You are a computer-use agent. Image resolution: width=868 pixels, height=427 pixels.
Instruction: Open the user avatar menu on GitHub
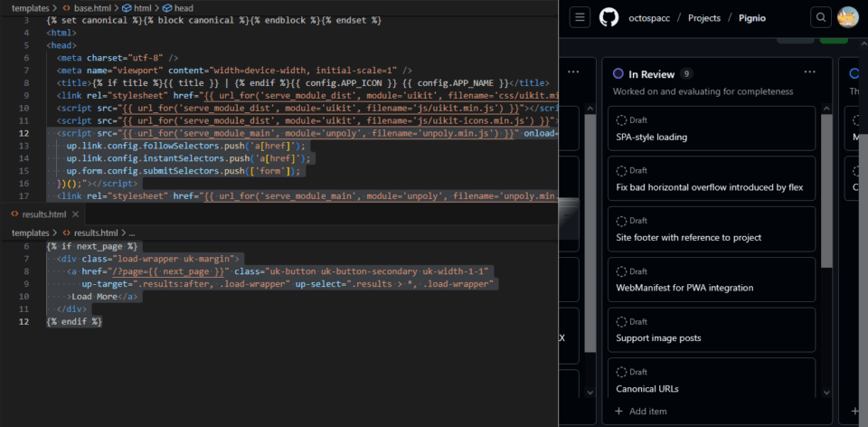click(847, 17)
